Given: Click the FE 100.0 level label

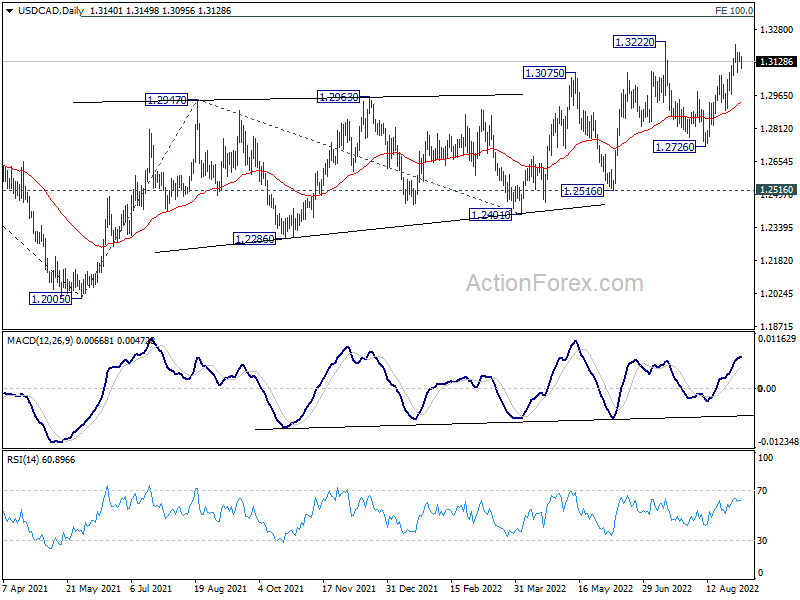Looking at the screenshot, I should [x=734, y=11].
